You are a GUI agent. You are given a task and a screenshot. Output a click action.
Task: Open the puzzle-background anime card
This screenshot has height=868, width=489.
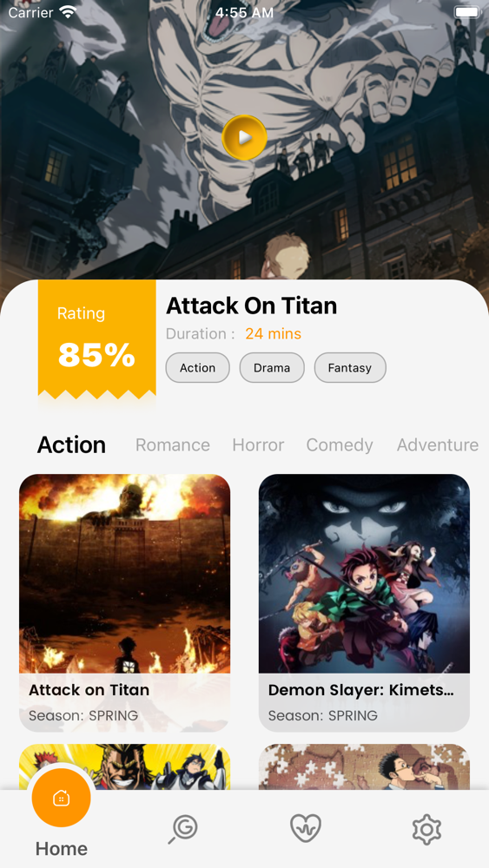(x=364, y=766)
